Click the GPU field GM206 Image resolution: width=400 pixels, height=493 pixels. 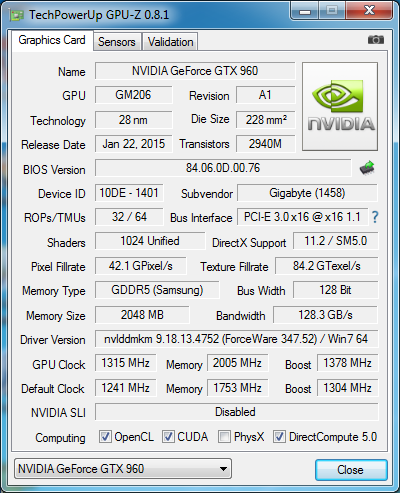tap(134, 95)
